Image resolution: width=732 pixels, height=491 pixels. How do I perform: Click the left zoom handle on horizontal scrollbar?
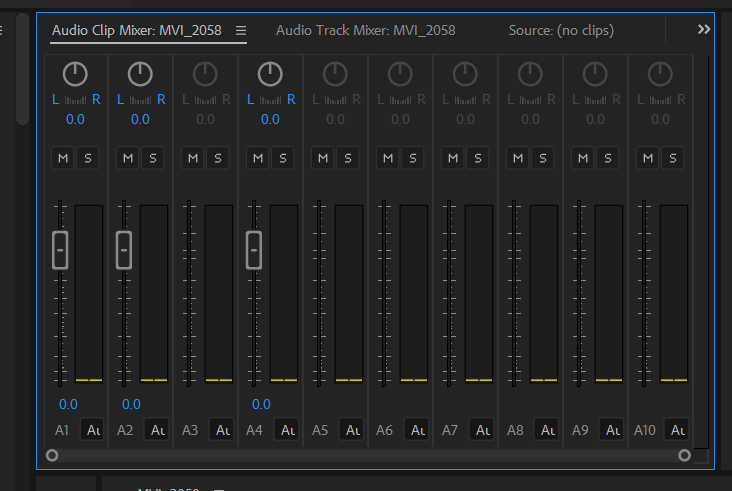52,455
